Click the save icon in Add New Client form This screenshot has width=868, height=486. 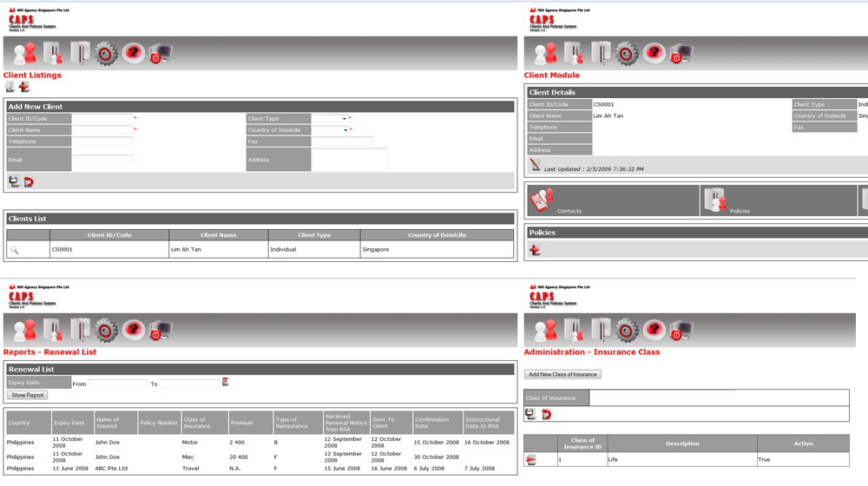pyautogui.click(x=14, y=181)
